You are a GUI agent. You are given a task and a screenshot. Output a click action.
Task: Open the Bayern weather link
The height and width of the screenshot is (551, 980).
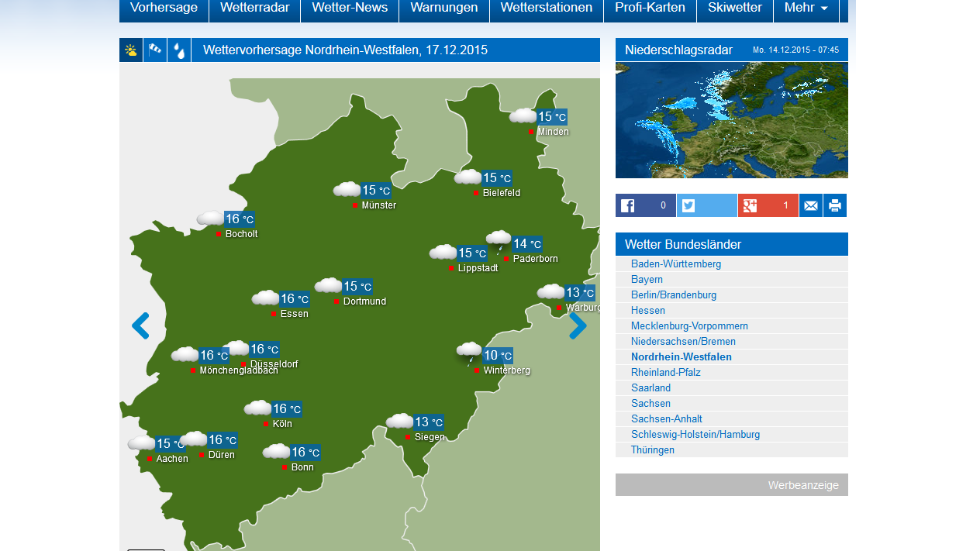647,280
